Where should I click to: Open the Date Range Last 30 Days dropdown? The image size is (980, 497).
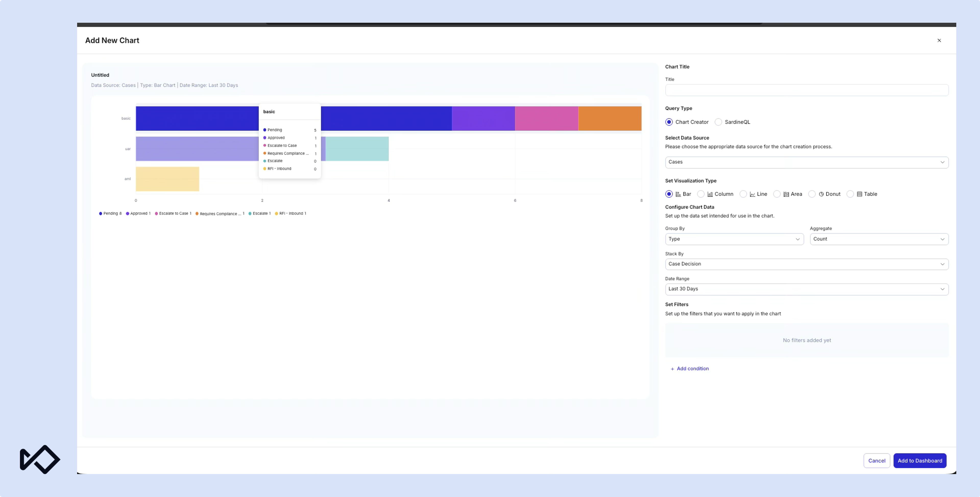coord(806,289)
